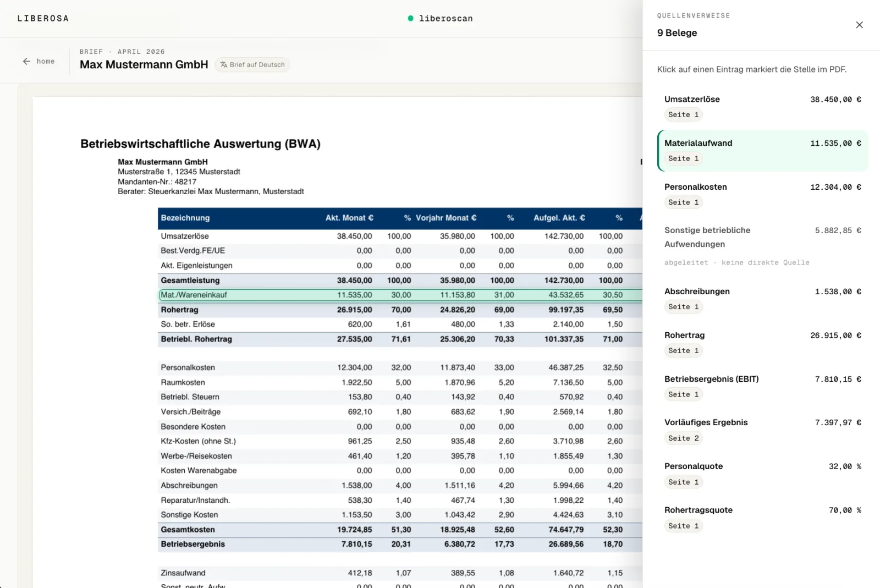Click the Seite 2 badge under Vorläufiges Ergebnis

684,438
